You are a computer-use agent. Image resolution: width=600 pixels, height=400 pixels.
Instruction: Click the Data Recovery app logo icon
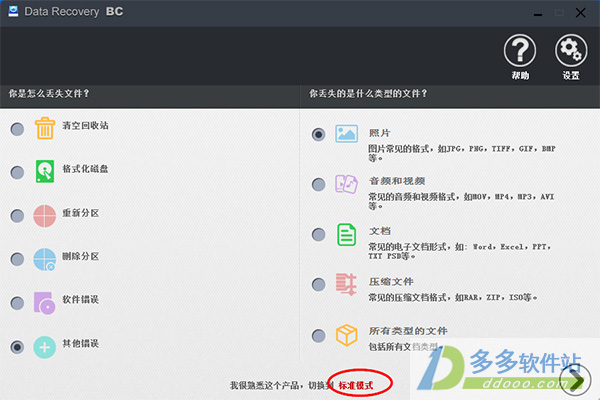pos(13,11)
